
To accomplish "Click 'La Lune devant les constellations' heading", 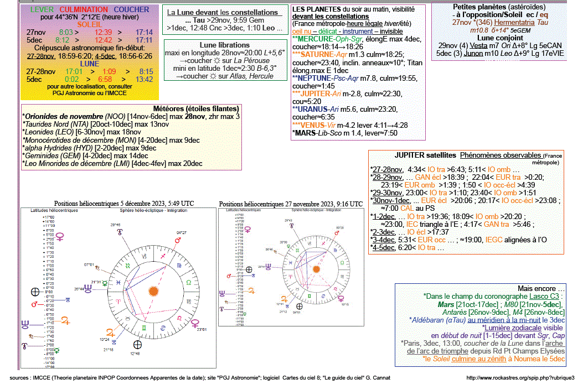I will pos(223,12).
